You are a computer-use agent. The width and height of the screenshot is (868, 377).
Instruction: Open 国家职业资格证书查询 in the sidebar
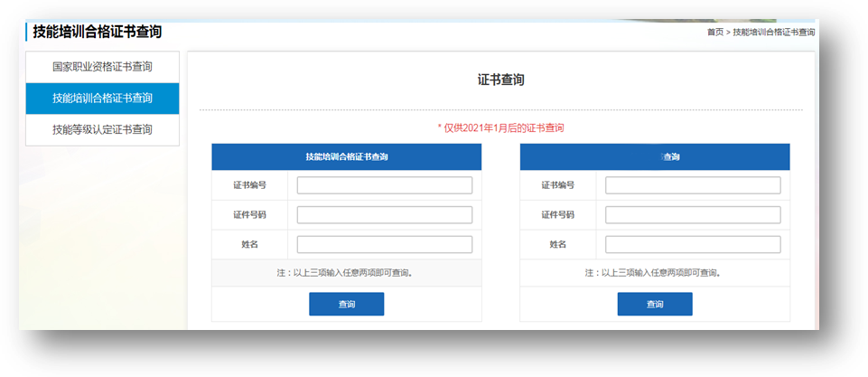[102, 67]
